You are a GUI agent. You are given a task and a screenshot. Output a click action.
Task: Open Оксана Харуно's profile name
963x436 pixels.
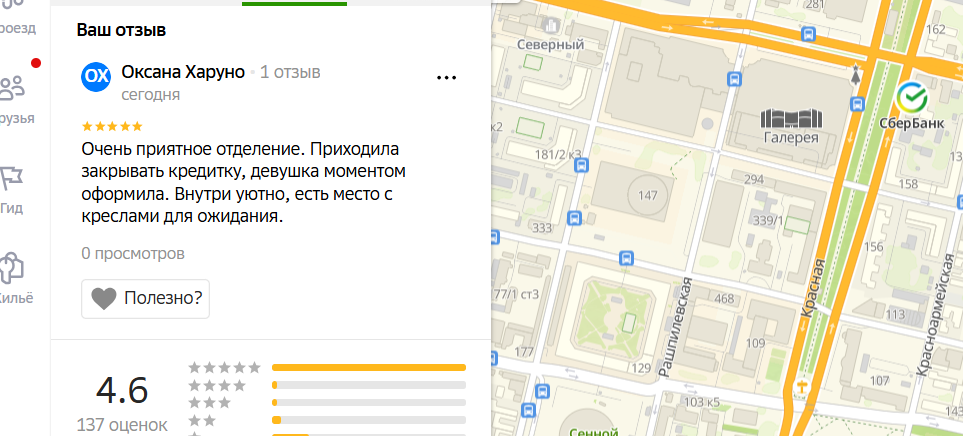(x=184, y=72)
